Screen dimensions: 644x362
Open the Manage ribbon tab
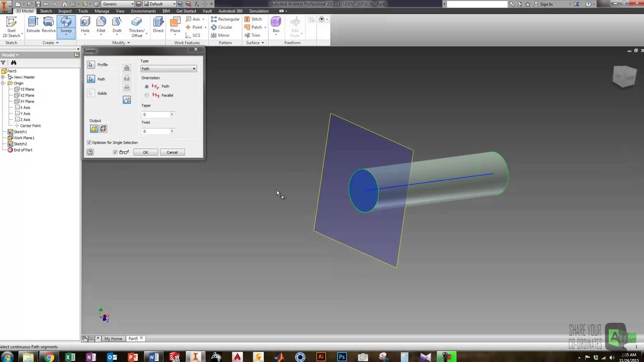102,11
